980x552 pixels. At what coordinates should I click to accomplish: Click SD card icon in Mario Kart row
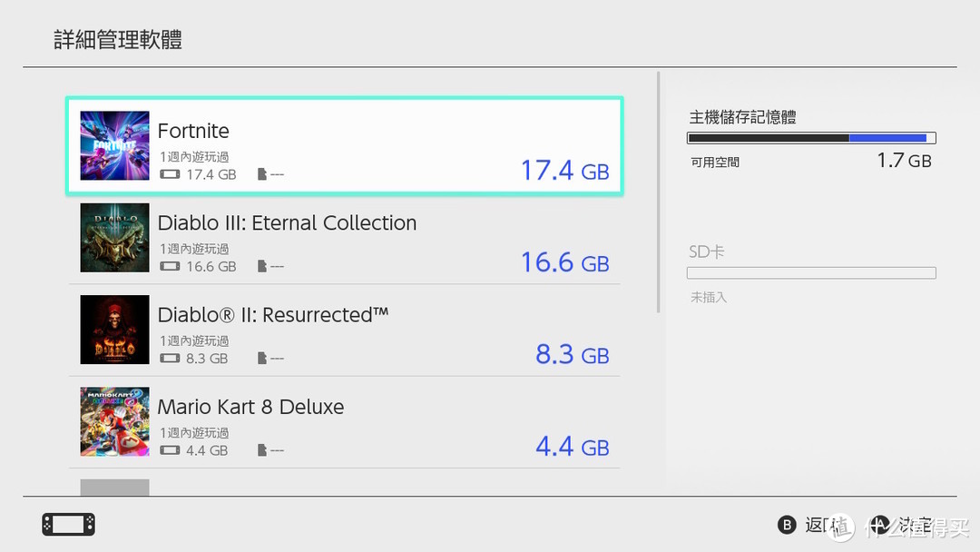tap(262, 449)
